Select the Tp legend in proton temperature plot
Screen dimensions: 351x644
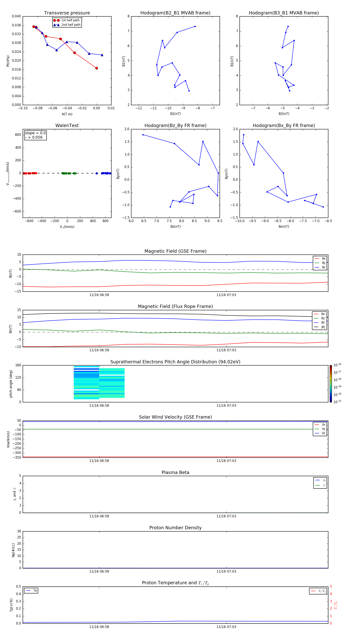[x=31, y=591]
